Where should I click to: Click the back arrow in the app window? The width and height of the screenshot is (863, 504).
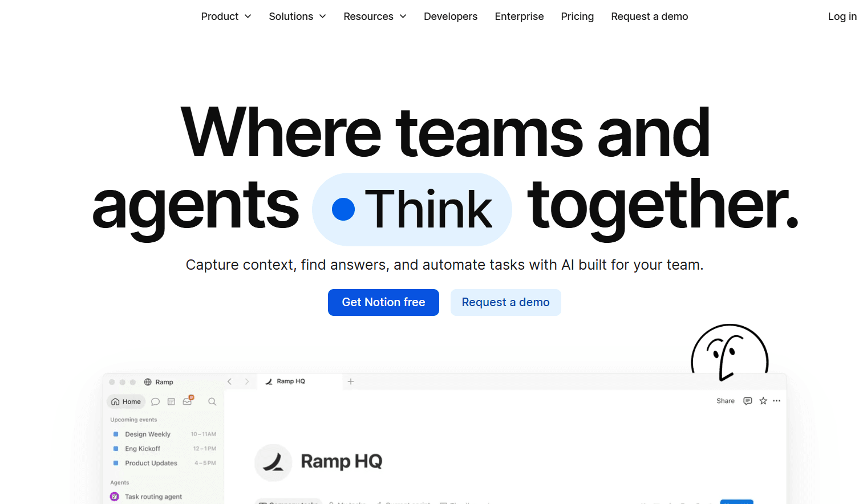[x=230, y=381]
